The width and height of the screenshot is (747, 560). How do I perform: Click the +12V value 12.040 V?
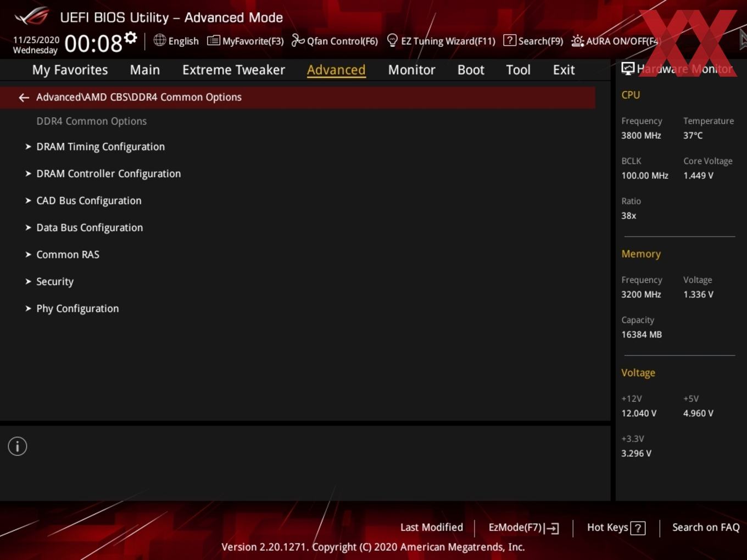point(638,413)
